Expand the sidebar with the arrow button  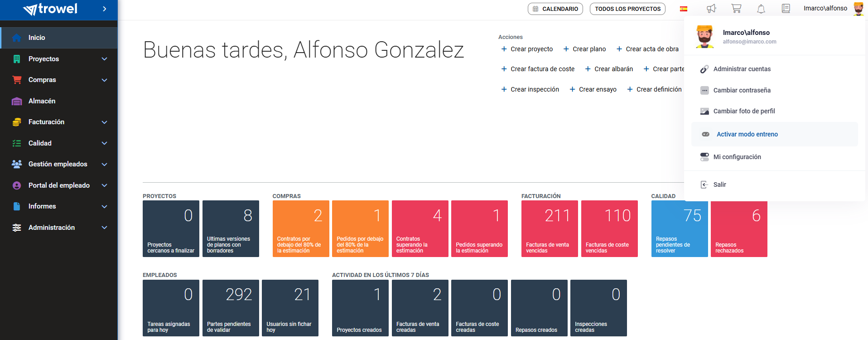(x=105, y=9)
